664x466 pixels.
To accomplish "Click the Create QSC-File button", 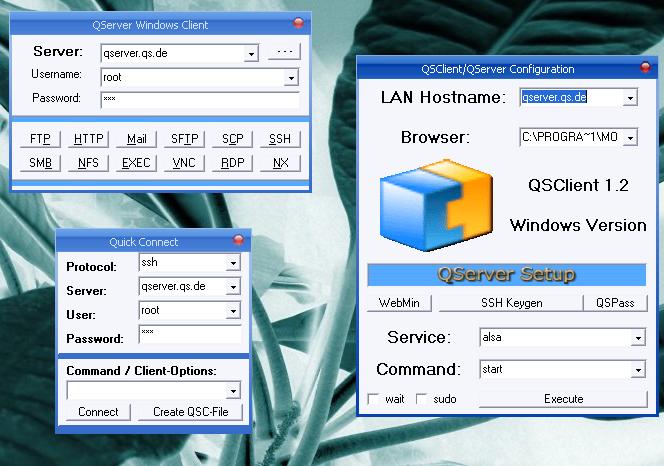I will (191, 412).
